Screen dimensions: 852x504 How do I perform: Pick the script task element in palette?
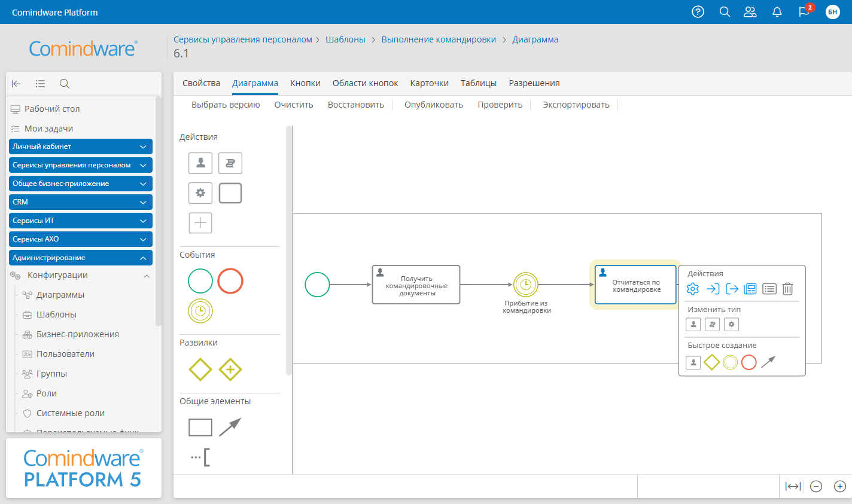(x=230, y=163)
